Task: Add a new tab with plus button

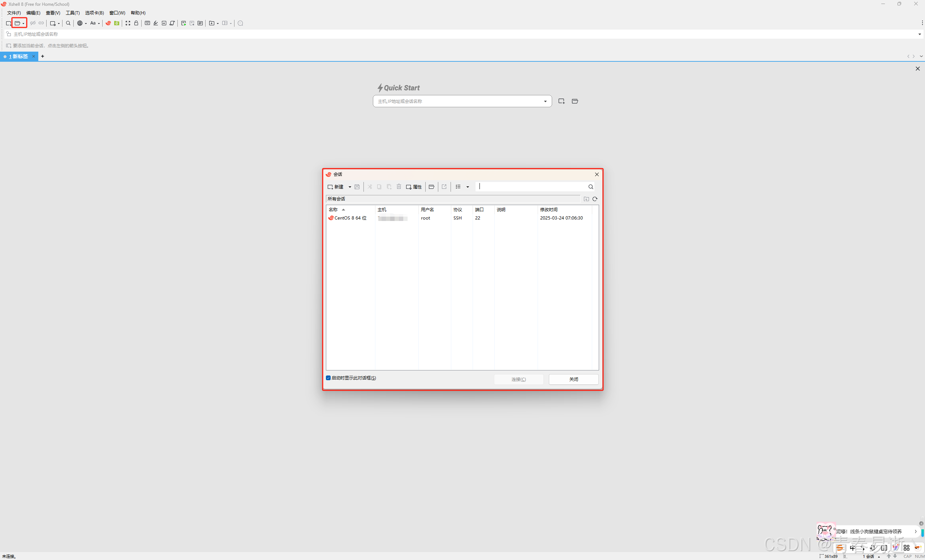Action: (42, 56)
